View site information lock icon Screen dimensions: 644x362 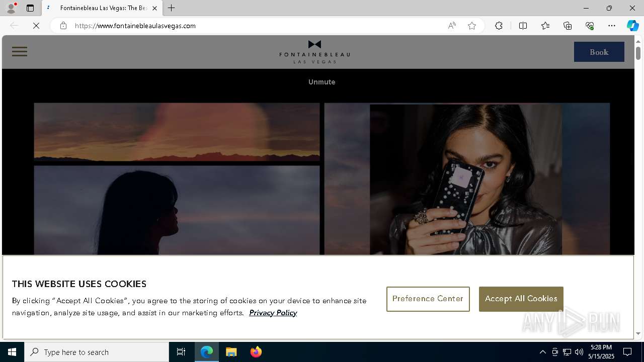(63, 26)
